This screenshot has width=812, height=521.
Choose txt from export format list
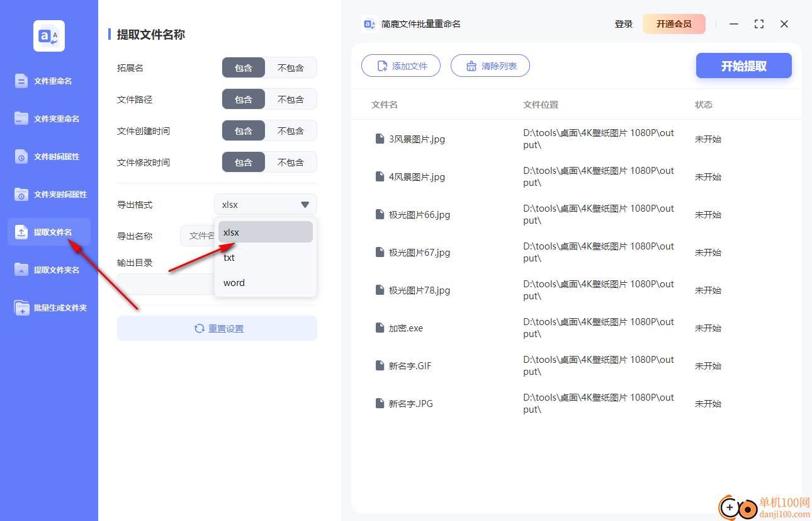[x=266, y=257]
